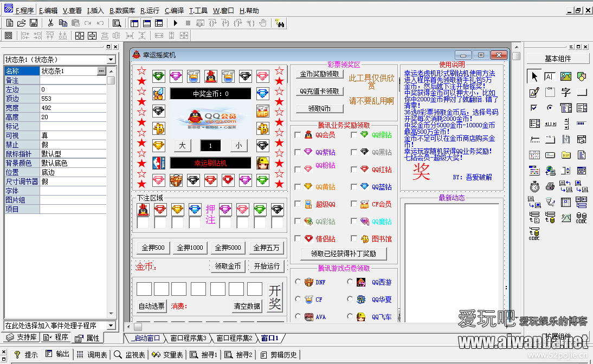Open the 状态条1 component dropdown
This screenshot has width=593, height=364.
pos(111,60)
